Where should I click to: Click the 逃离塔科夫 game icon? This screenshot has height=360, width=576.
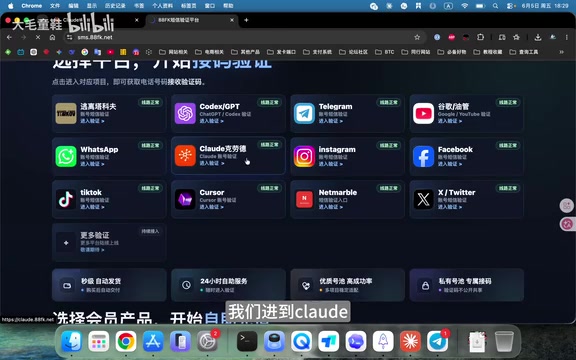coord(66,113)
